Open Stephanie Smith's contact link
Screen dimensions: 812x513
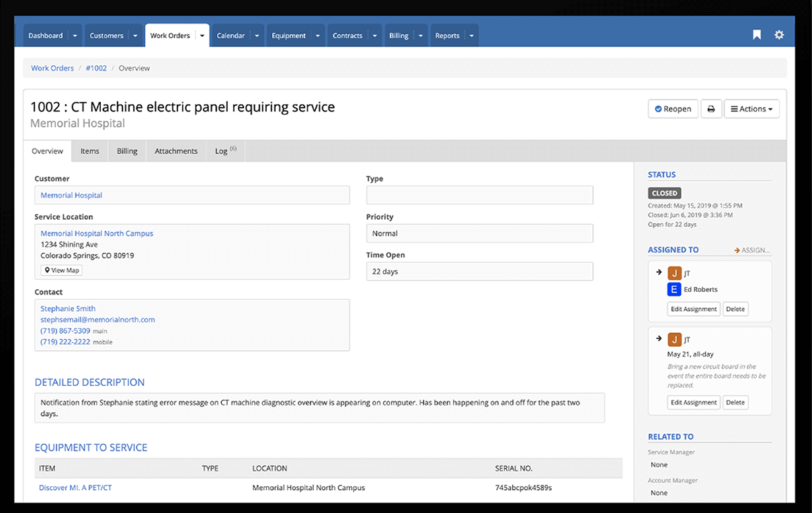pyautogui.click(x=67, y=308)
